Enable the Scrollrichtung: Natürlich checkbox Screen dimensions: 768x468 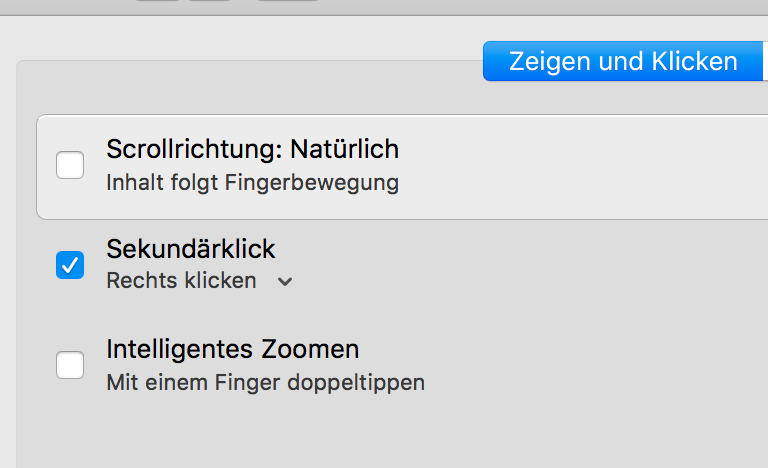(70, 165)
